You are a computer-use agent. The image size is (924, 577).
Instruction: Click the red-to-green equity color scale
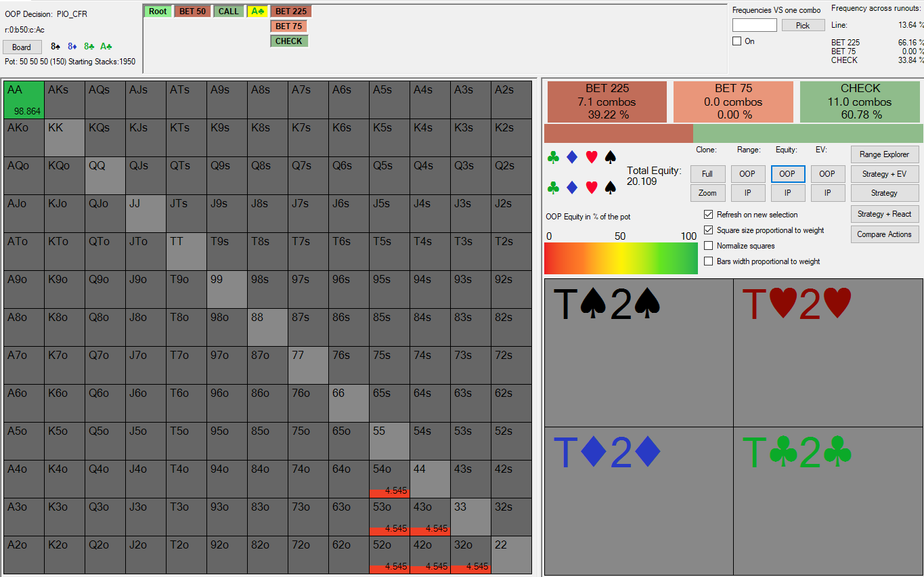point(621,258)
